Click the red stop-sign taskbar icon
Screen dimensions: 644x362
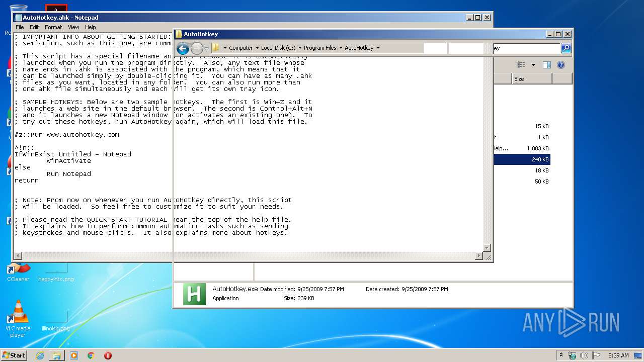pos(108,355)
